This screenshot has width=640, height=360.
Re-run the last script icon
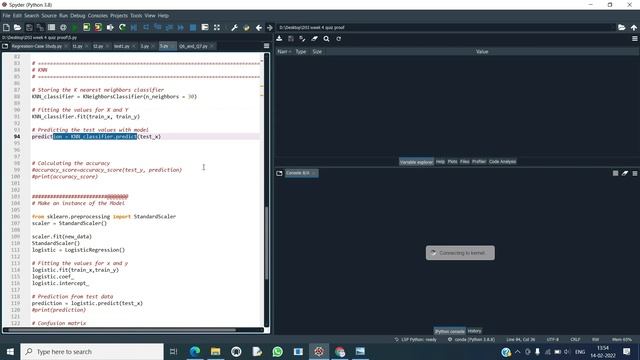(122, 27)
